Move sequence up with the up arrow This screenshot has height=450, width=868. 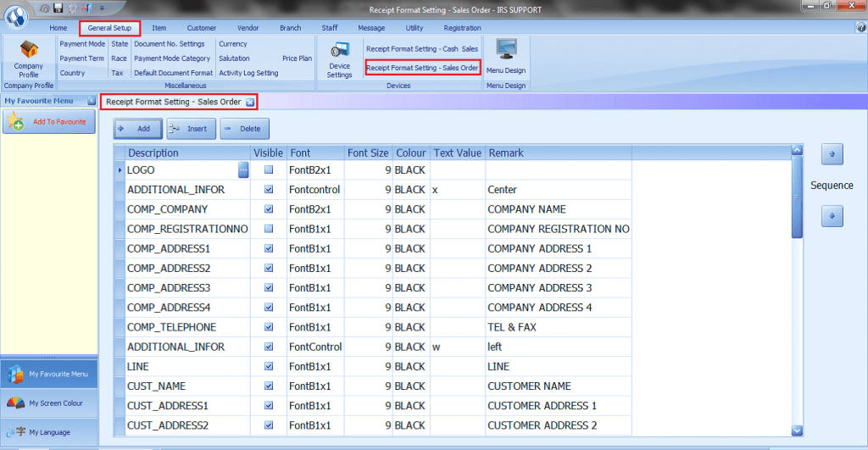click(832, 154)
